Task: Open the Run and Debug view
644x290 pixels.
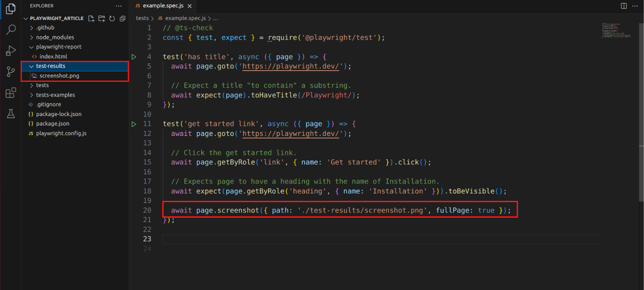Action: pos(11,51)
